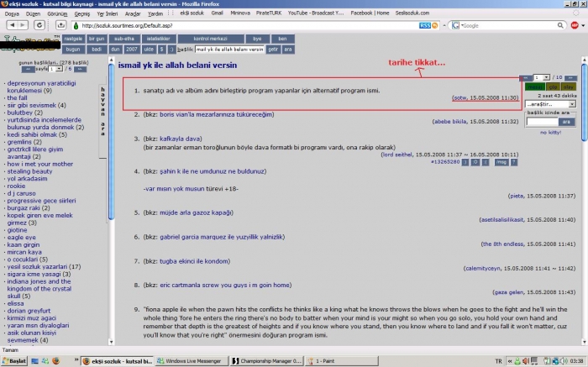Expand the address bar history dropdown

444,25
